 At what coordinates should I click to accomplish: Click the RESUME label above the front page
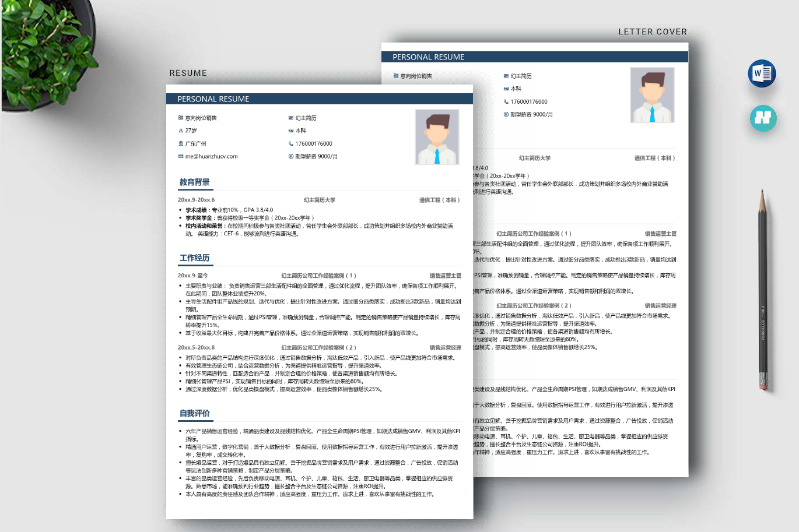188,73
